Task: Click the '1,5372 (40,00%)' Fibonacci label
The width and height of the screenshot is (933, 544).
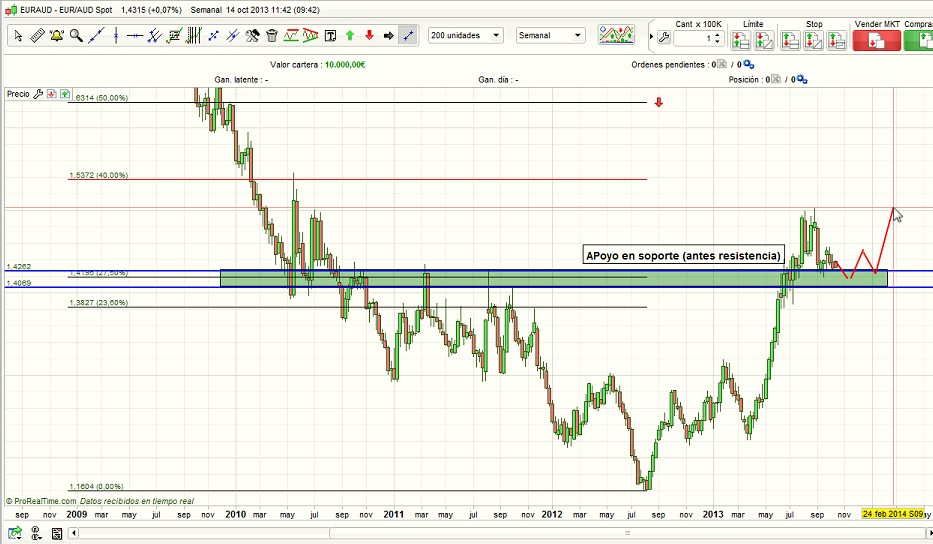Action: 98,175
